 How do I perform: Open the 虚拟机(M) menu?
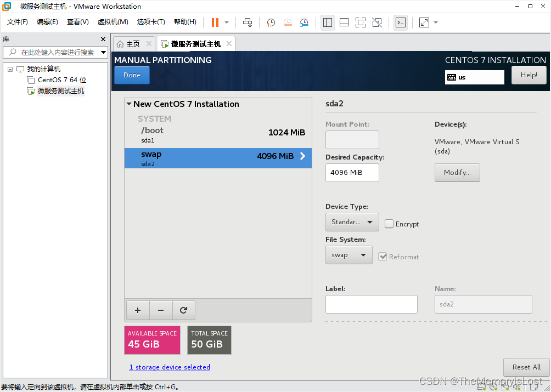[113, 22]
